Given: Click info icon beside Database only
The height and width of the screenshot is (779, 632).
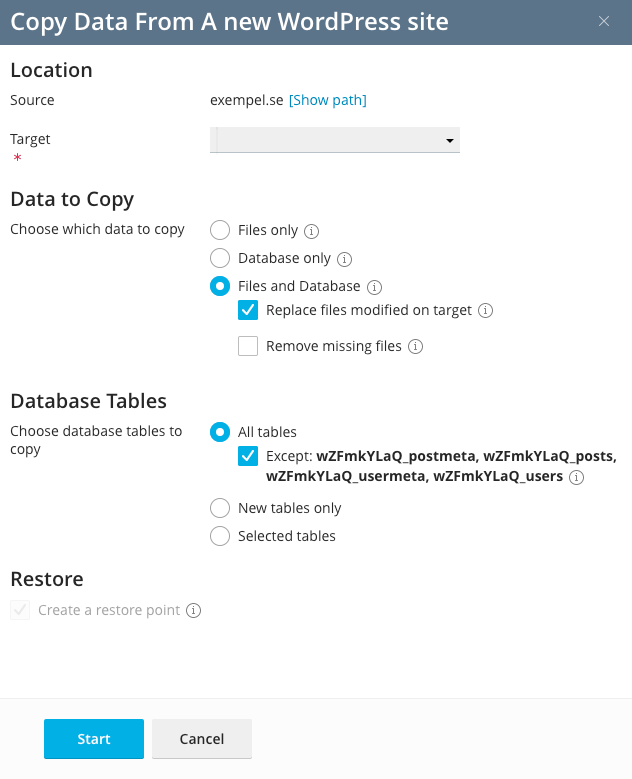Looking at the screenshot, I should [344, 259].
